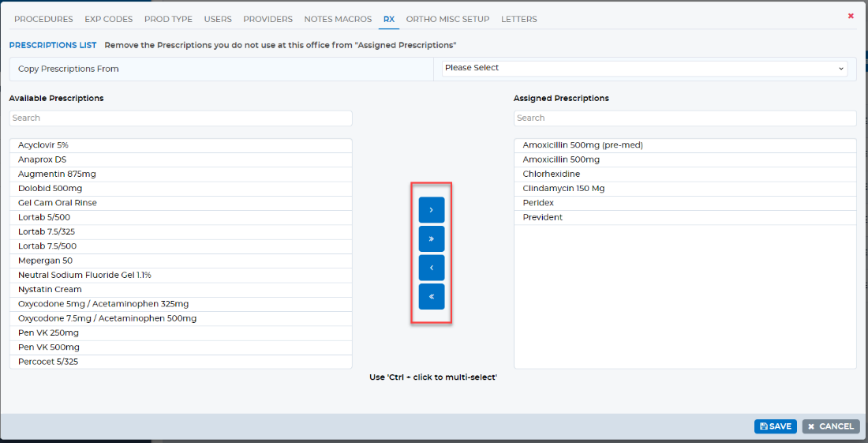This screenshot has width=868, height=443.
Task: Open the Users tab
Action: click(x=218, y=19)
